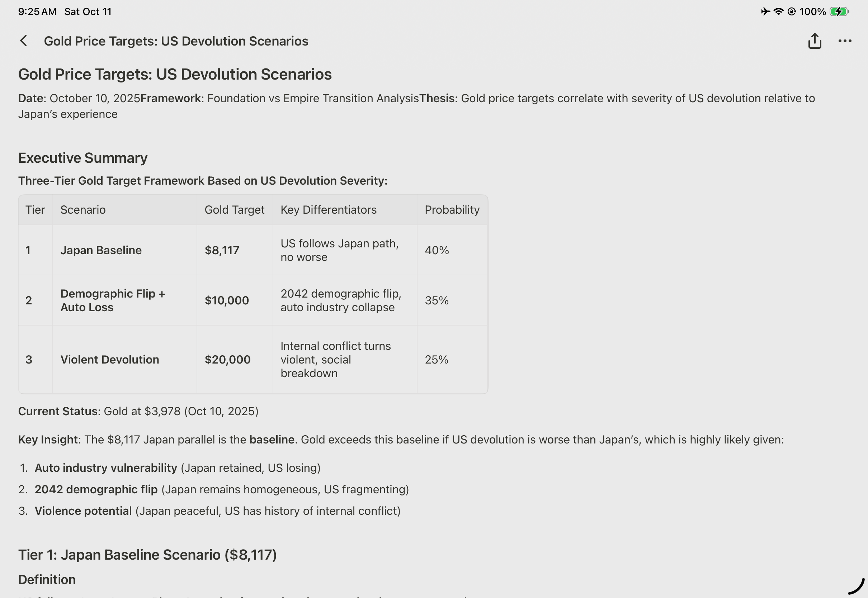Select the Japan Baseline scenario cell
868x598 pixels.
[101, 250]
